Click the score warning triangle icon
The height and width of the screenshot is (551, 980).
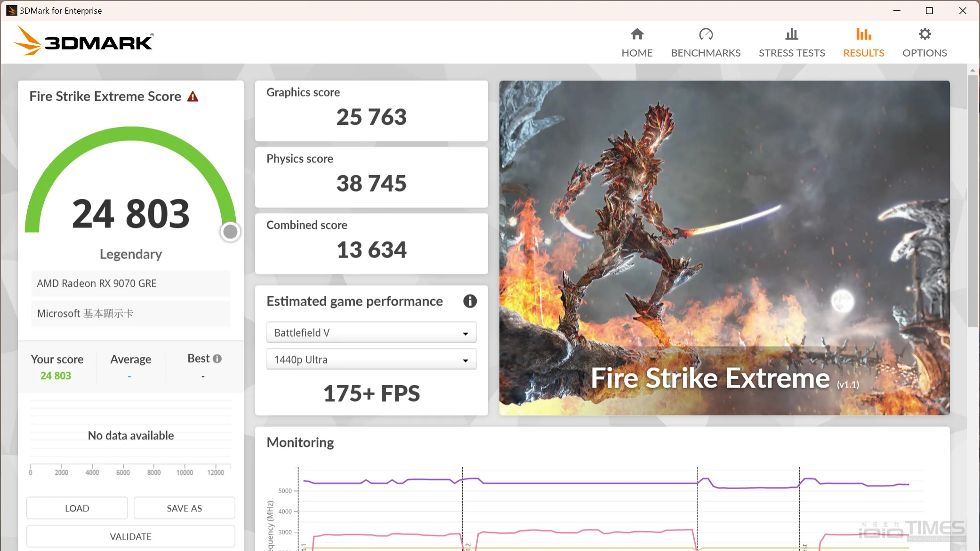pyautogui.click(x=193, y=97)
